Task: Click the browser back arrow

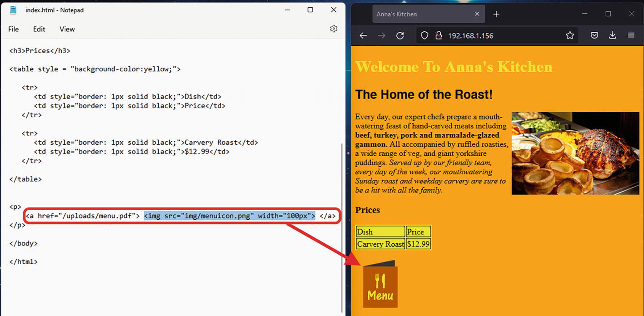Action: [x=363, y=36]
